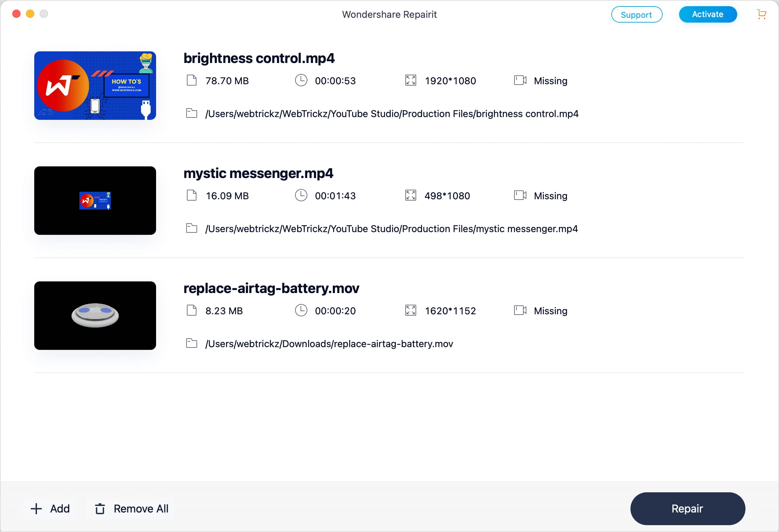Click the /Users/webtrickz/Downloads file path
Screen dimensions: 779x532
[x=329, y=344]
